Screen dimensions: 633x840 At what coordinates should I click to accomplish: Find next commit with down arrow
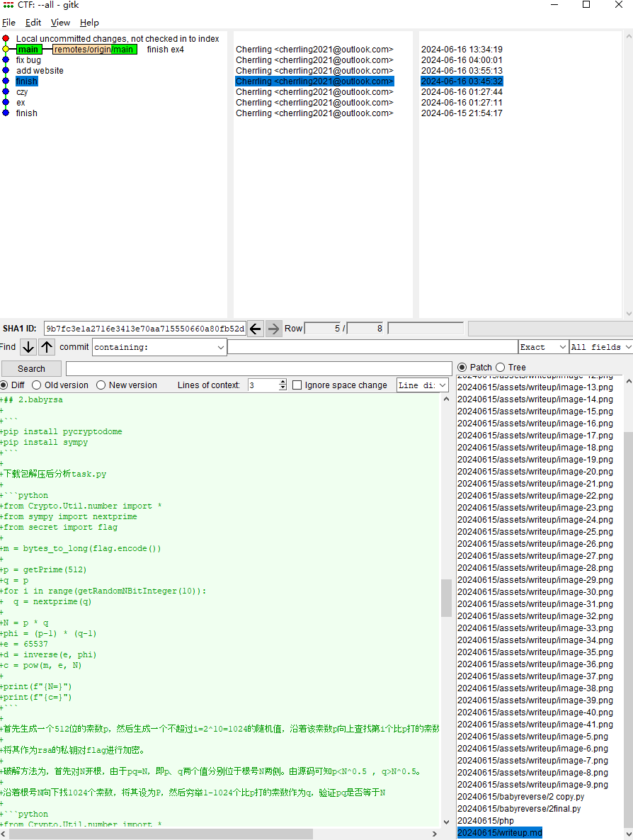pyautogui.click(x=28, y=347)
